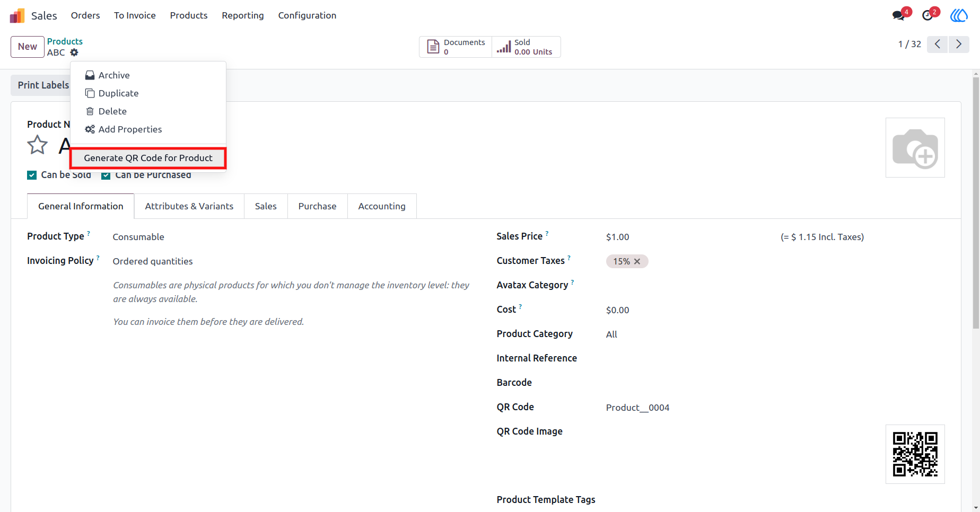The width and height of the screenshot is (980, 512).
Task: Switch to Attributes & Variants tab
Action: point(189,206)
